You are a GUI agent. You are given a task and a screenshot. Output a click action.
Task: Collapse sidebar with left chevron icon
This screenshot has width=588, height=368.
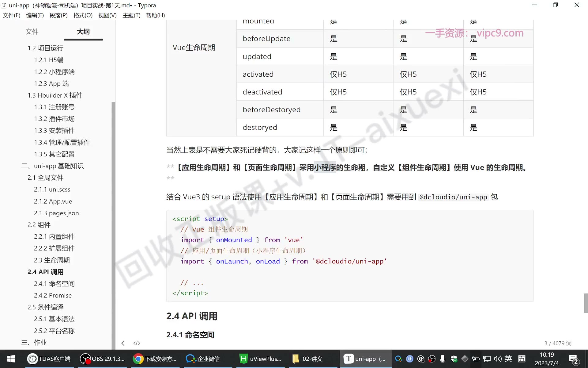click(x=123, y=343)
